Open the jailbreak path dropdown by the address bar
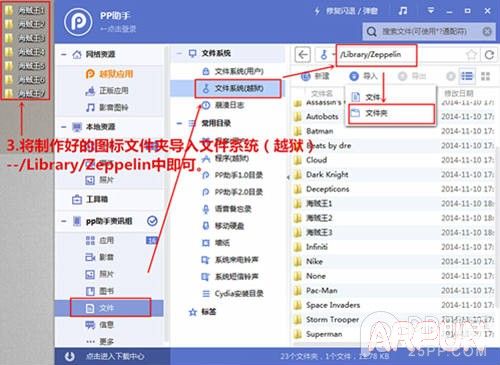The height and width of the screenshot is (365, 500). (x=326, y=55)
